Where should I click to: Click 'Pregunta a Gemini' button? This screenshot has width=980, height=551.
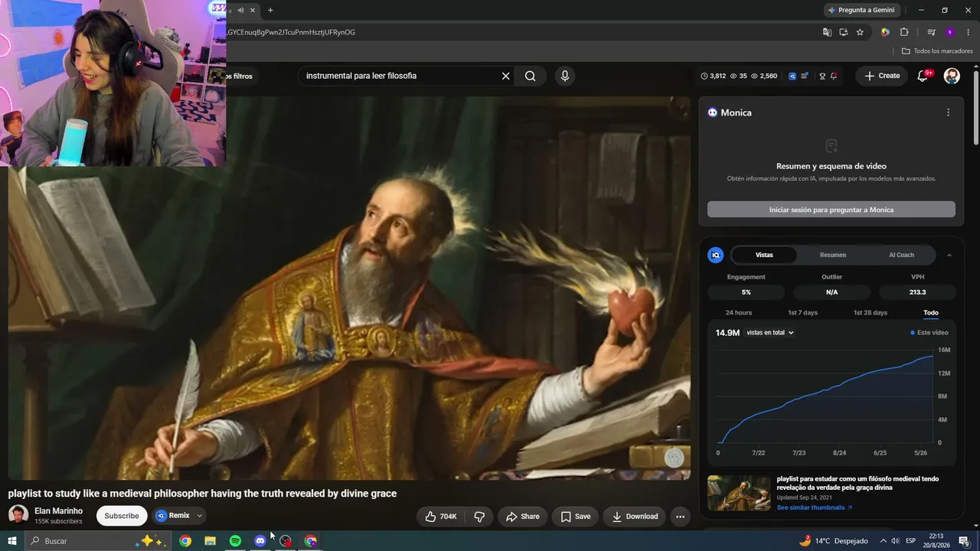861,10
